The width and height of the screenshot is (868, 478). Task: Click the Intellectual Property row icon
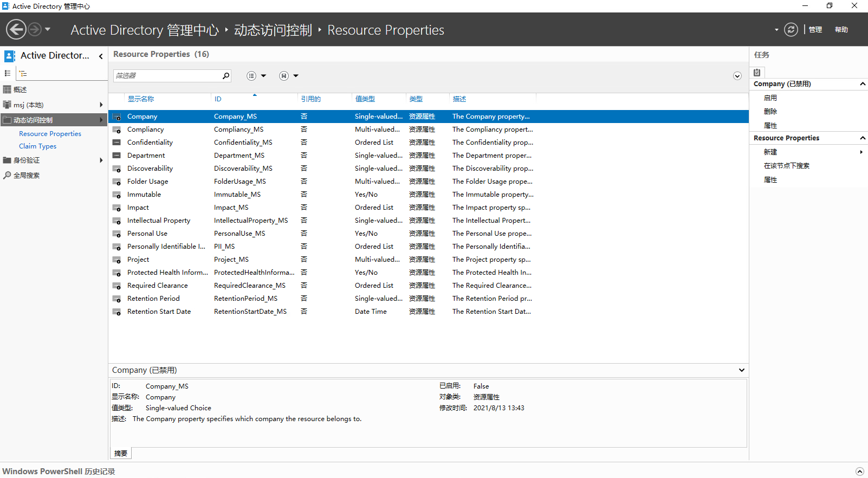(116, 221)
